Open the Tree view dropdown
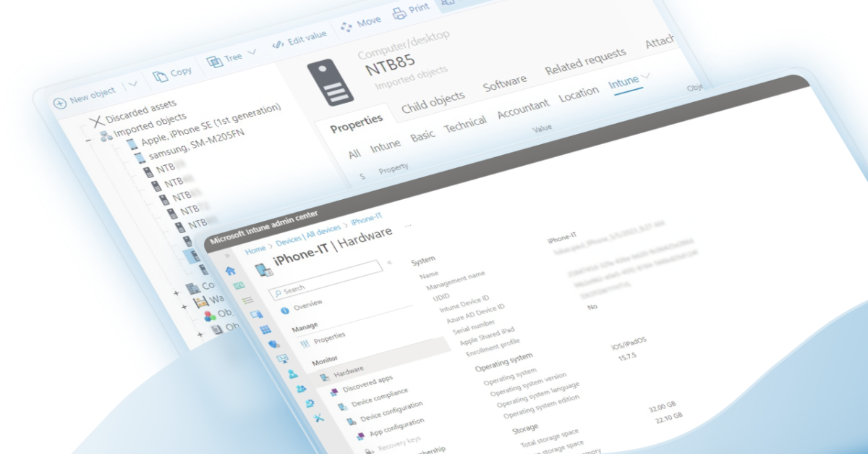This screenshot has height=454, width=868. [x=252, y=54]
